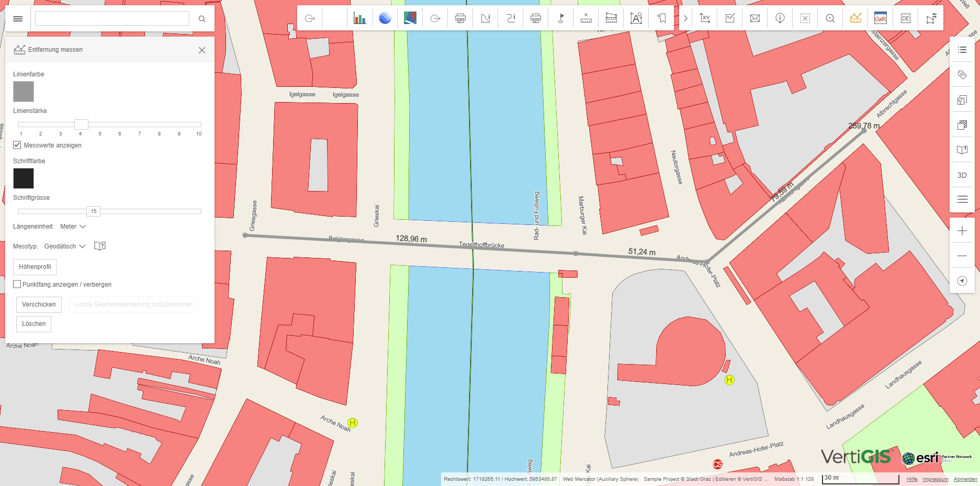Expand the collapsed toolbar with the chevron

(x=685, y=18)
